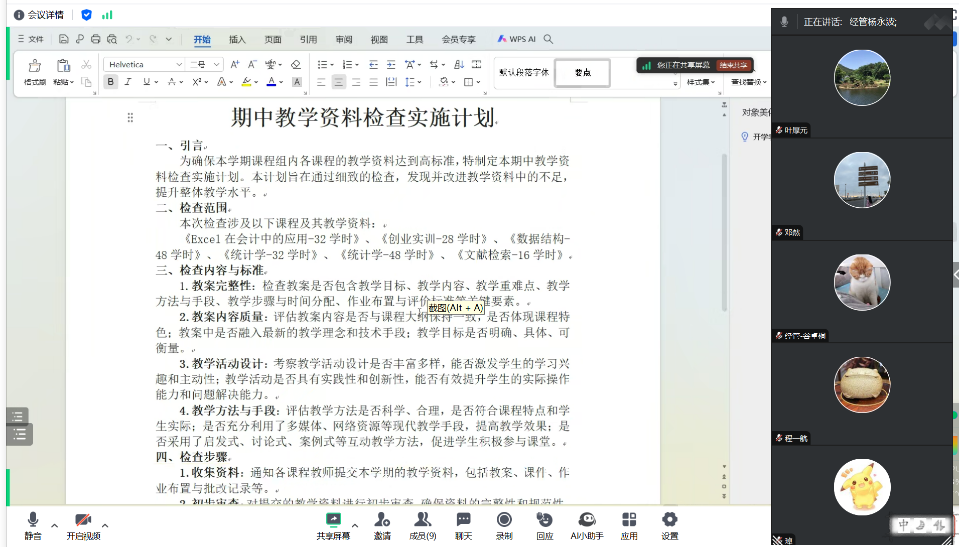Expand the microphone options arrow
The image size is (959, 547).
point(55,524)
